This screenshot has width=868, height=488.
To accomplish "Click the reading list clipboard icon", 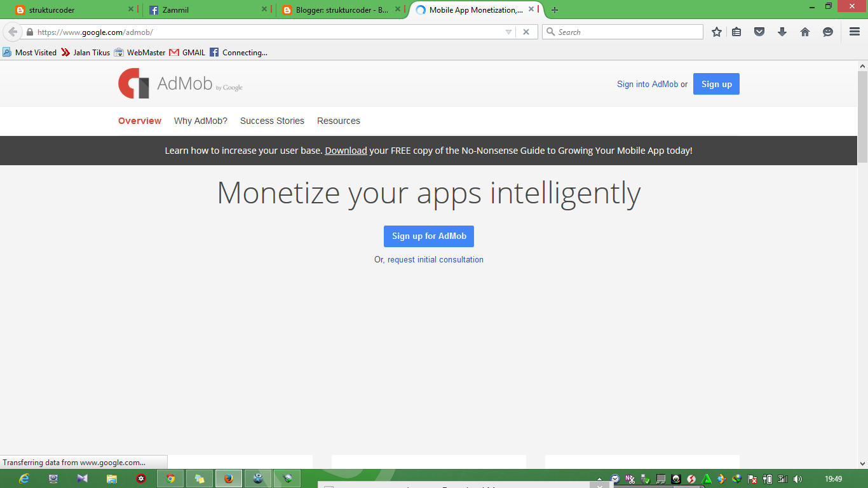I will click(736, 31).
